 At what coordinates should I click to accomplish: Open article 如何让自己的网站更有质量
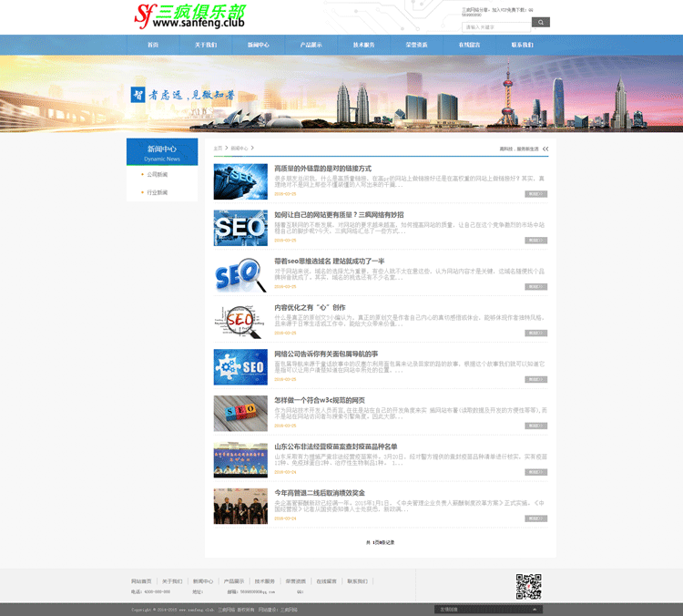tap(339, 214)
